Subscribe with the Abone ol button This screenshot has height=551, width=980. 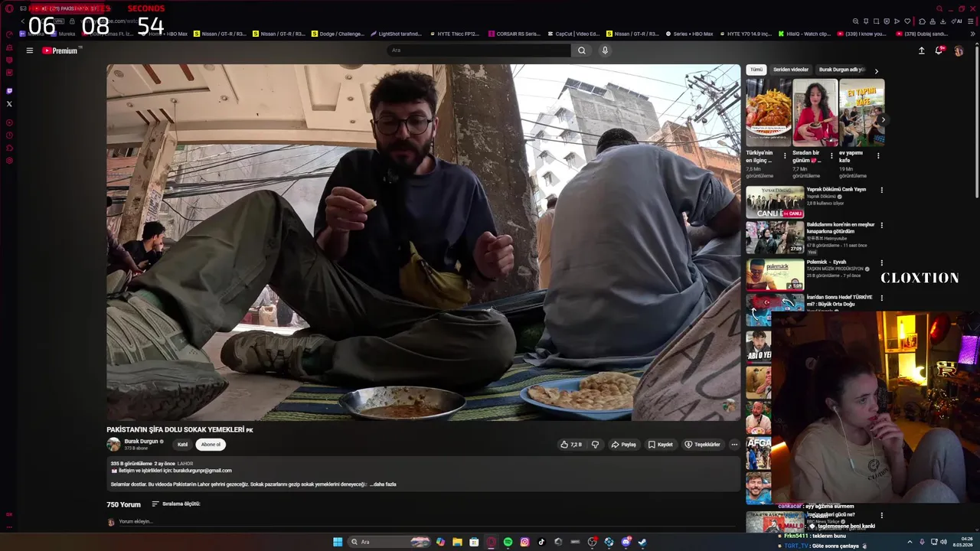point(211,445)
